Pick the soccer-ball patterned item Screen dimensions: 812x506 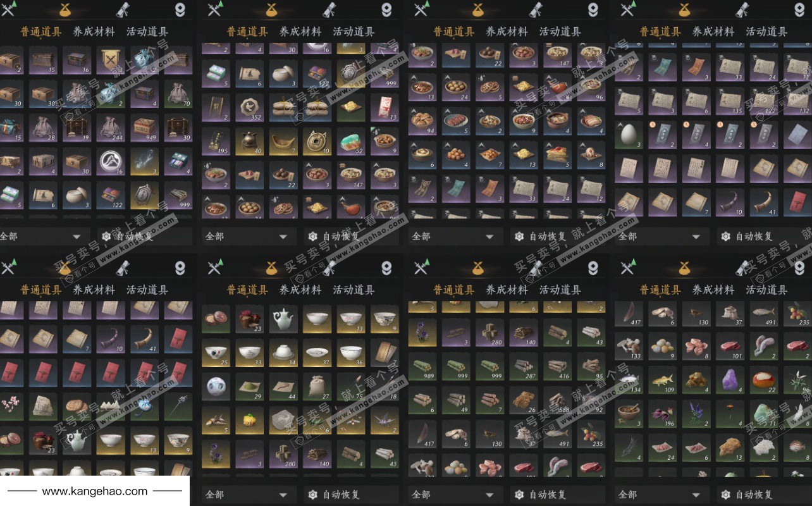216,386
